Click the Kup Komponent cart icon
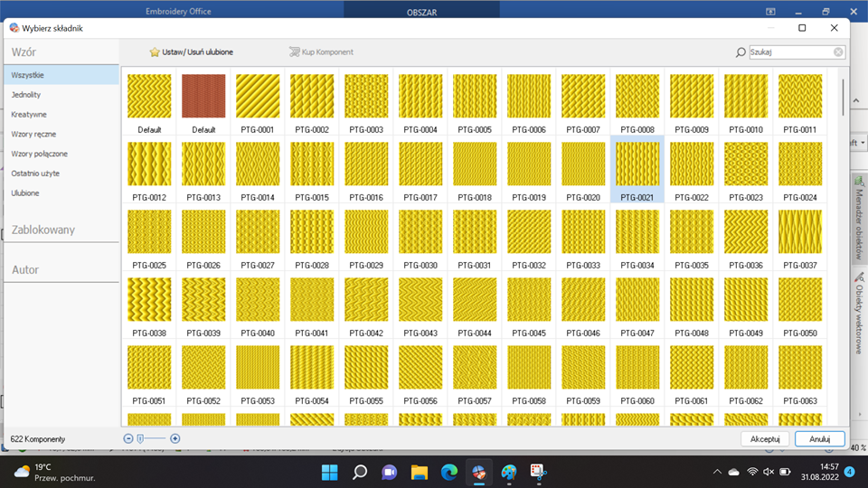The width and height of the screenshot is (868, 488). [294, 52]
